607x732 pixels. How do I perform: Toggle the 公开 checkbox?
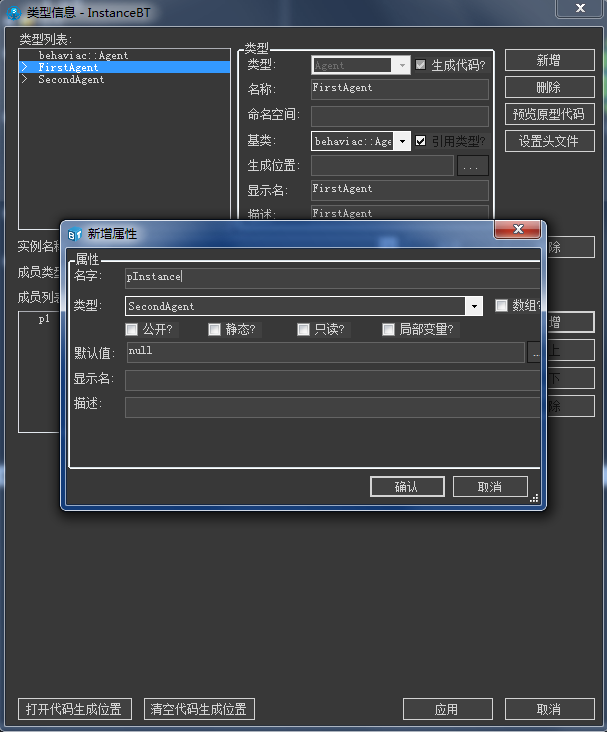(131, 329)
